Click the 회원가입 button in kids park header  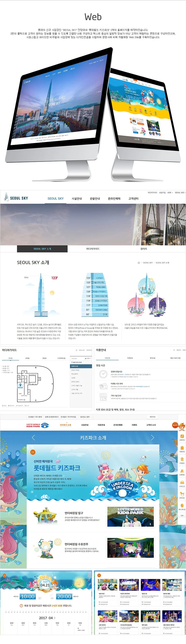(x=152, y=417)
